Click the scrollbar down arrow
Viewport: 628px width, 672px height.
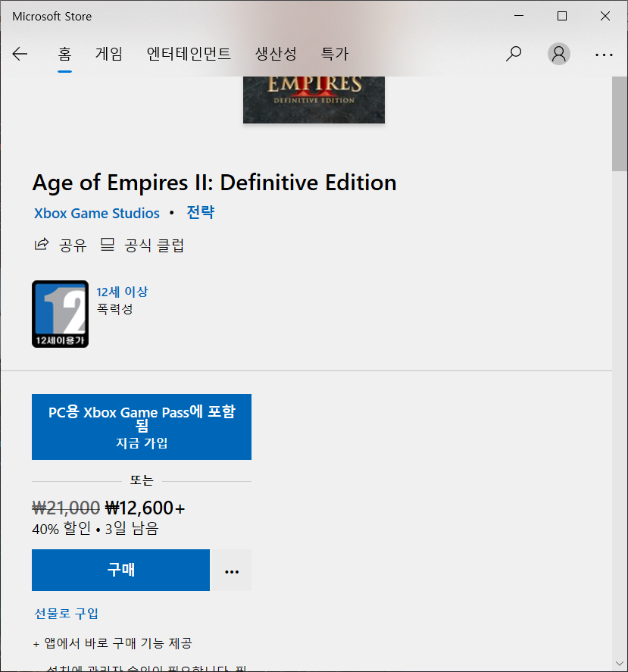point(620,664)
